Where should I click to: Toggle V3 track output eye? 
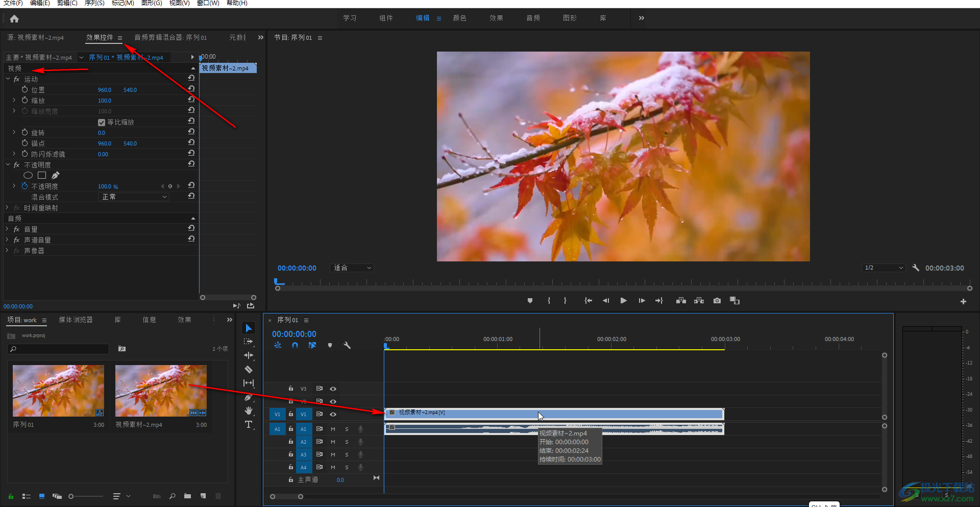[x=333, y=389]
